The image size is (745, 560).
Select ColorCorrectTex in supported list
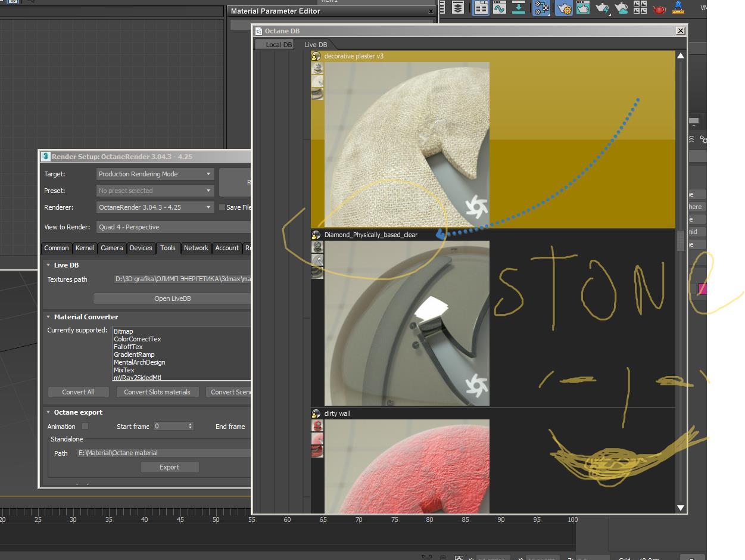pyautogui.click(x=138, y=339)
